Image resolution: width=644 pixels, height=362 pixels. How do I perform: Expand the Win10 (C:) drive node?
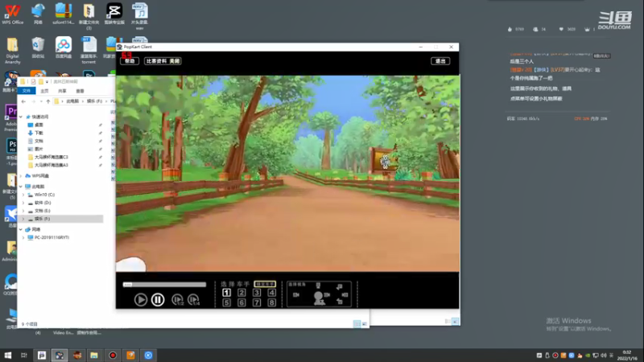pyautogui.click(x=23, y=195)
